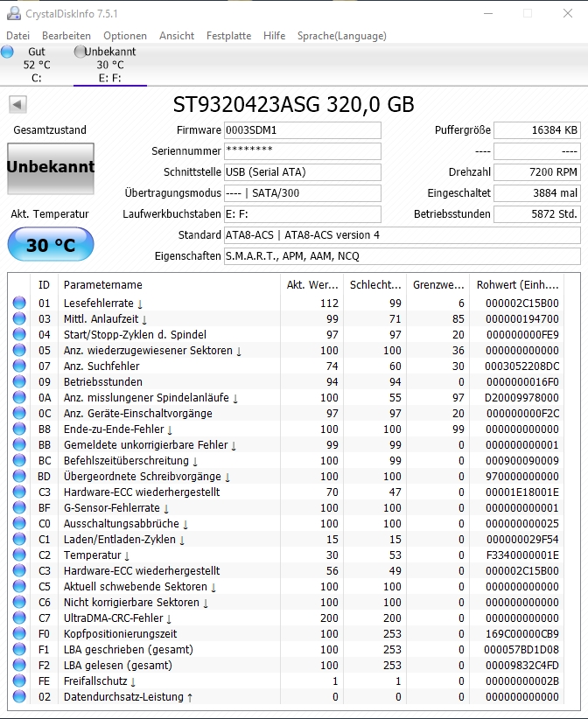Select the raw value 169C00000CB9
This screenshot has width=588, height=719.
[x=522, y=633]
